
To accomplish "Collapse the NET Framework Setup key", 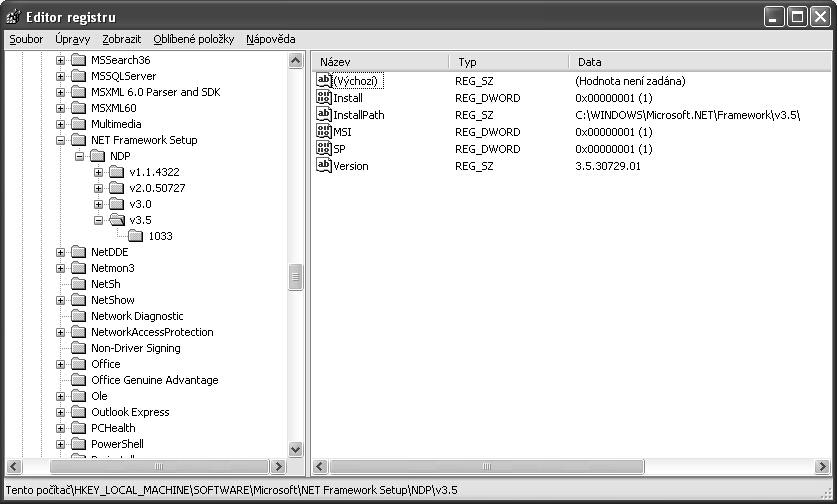I will 60,140.
